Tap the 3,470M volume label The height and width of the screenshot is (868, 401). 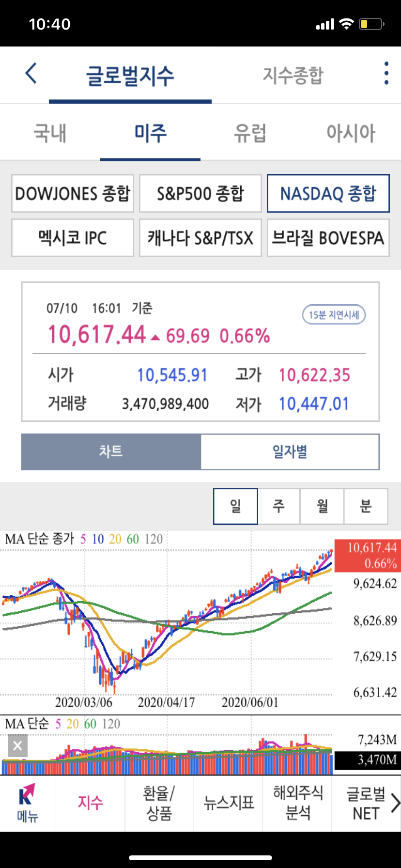click(368, 760)
